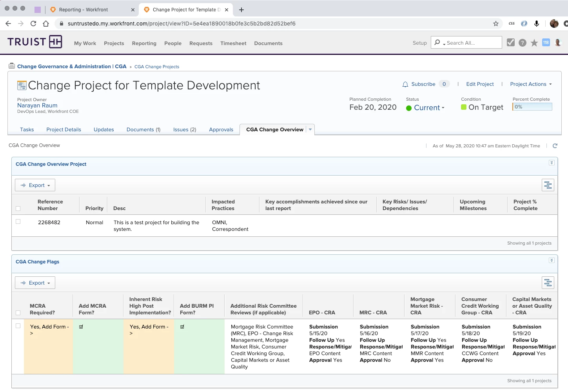568x392 pixels.
Task: Open settings for CGA Change Overview Project list
Action: coord(548,185)
